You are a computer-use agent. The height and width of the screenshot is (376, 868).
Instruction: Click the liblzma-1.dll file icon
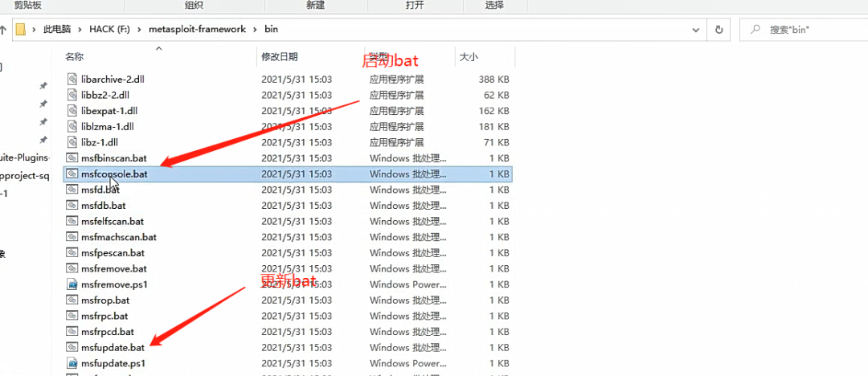click(x=72, y=126)
